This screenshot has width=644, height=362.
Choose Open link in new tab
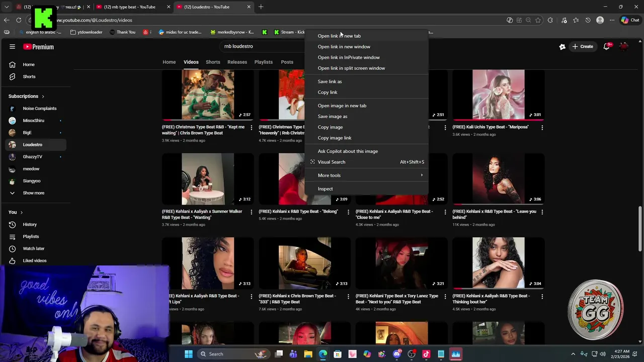(366, 36)
